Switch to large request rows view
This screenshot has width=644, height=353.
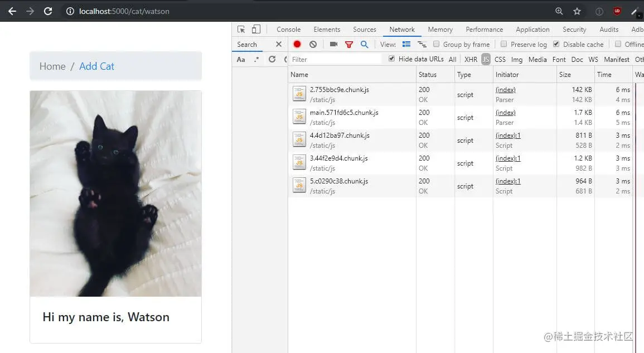406,44
